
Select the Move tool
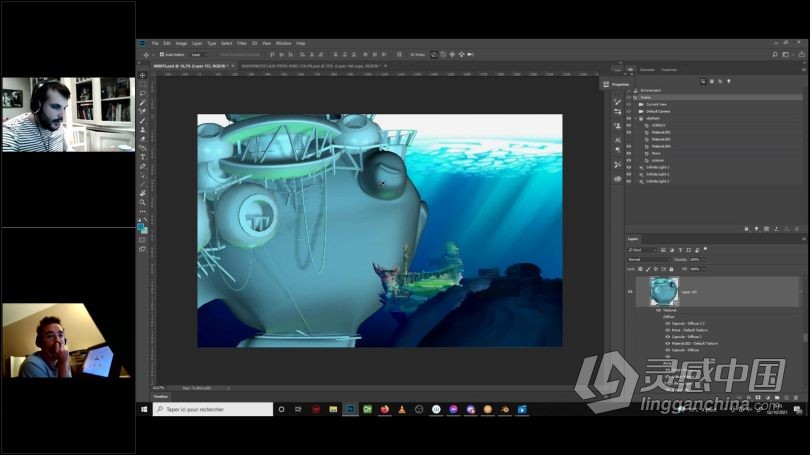(143, 75)
